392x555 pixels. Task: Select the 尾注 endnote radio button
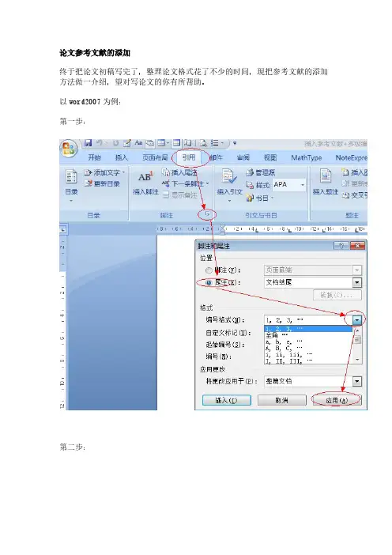[209, 282]
